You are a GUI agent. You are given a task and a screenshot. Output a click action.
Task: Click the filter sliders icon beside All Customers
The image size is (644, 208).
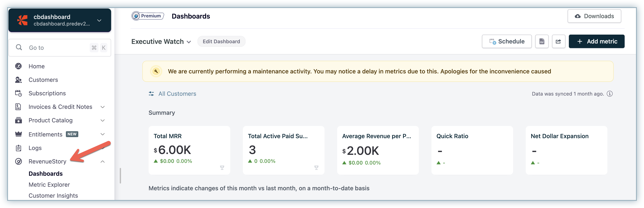[151, 94]
